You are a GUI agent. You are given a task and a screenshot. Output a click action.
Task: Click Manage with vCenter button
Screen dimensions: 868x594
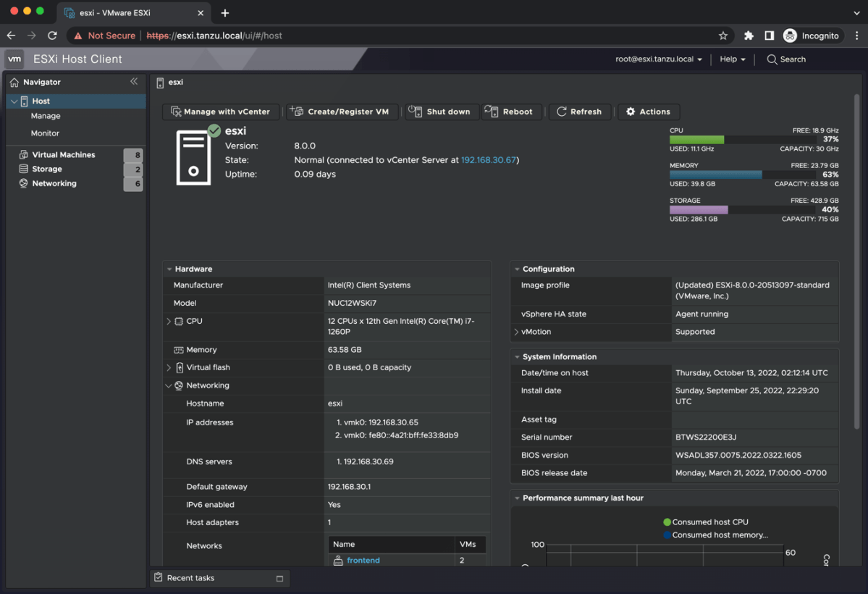point(221,112)
